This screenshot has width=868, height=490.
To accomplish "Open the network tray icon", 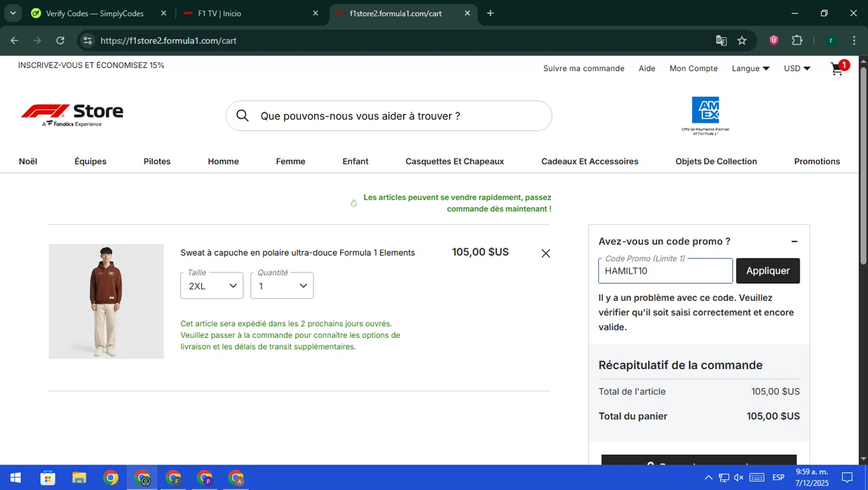I will pyautogui.click(x=724, y=478).
